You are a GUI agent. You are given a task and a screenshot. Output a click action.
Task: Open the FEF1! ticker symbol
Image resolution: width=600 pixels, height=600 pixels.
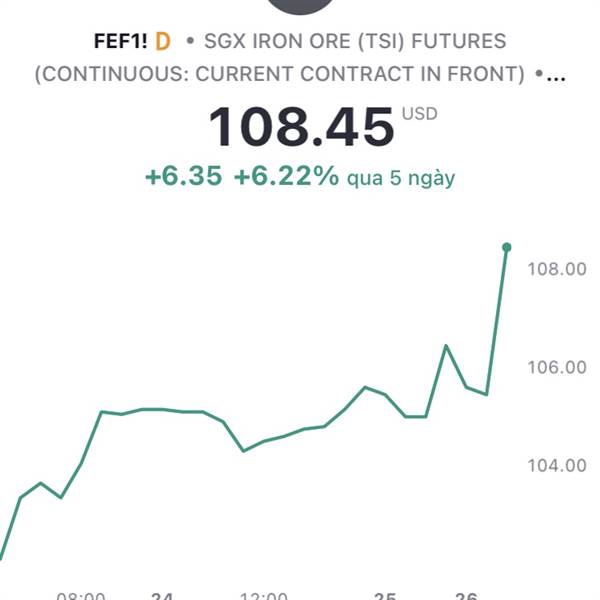pos(121,41)
